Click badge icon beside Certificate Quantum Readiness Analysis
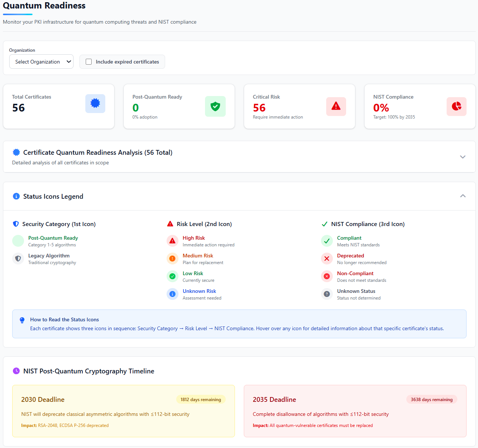The width and height of the screenshot is (478, 448). [16, 152]
